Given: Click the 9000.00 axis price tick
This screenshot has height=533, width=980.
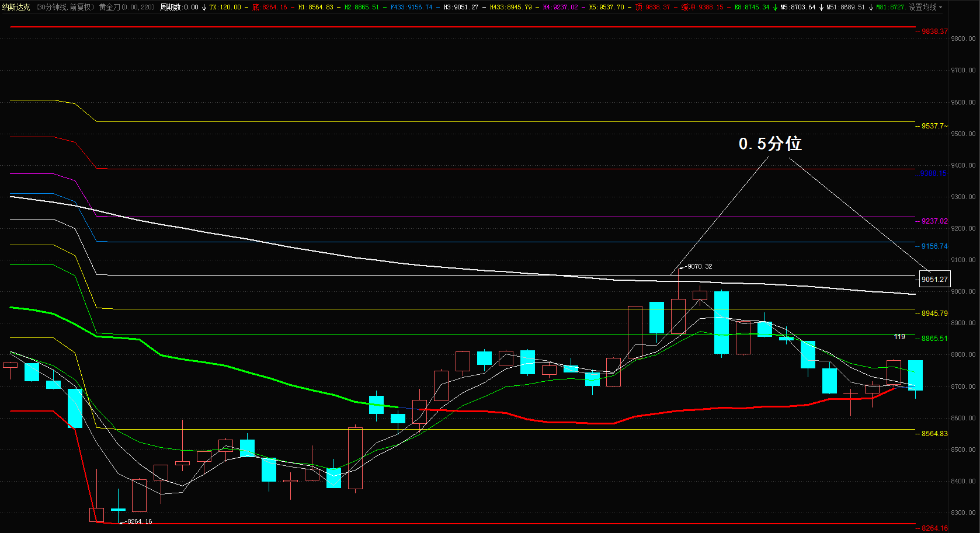Looking at the screenshot, I should point(963,291).
